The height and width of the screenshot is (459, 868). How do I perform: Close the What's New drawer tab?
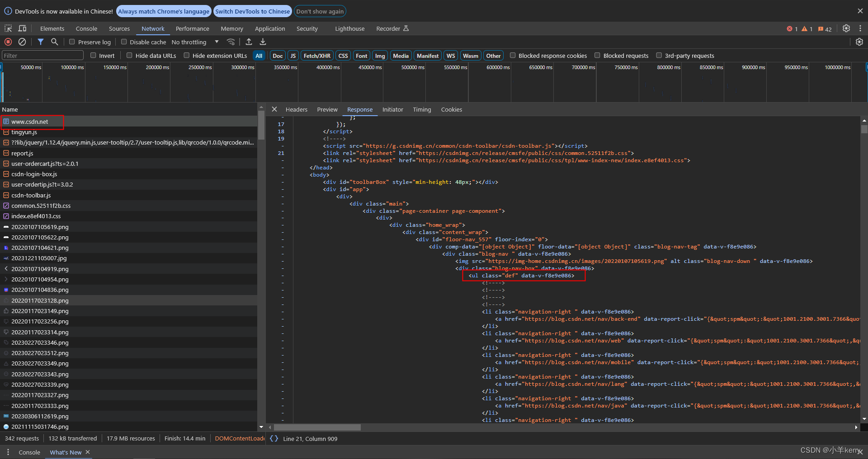click(88, 452)
